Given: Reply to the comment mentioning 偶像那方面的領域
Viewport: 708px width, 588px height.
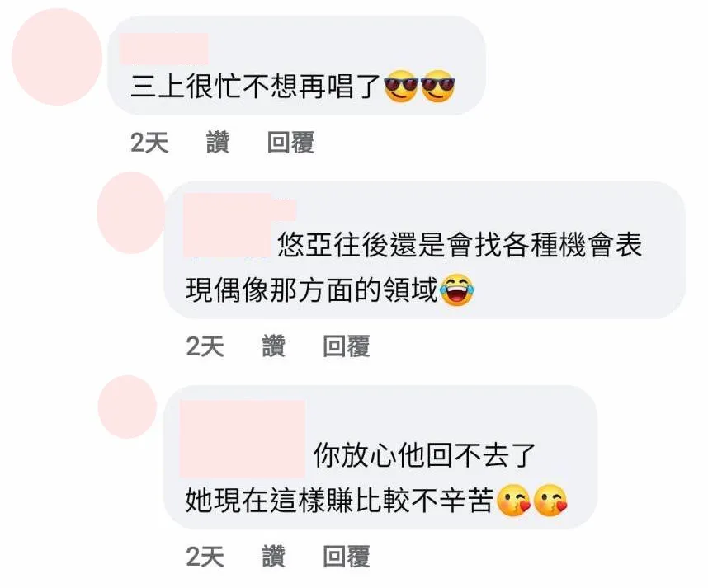Looking at the screenshot, I should (x=347, y=346).
